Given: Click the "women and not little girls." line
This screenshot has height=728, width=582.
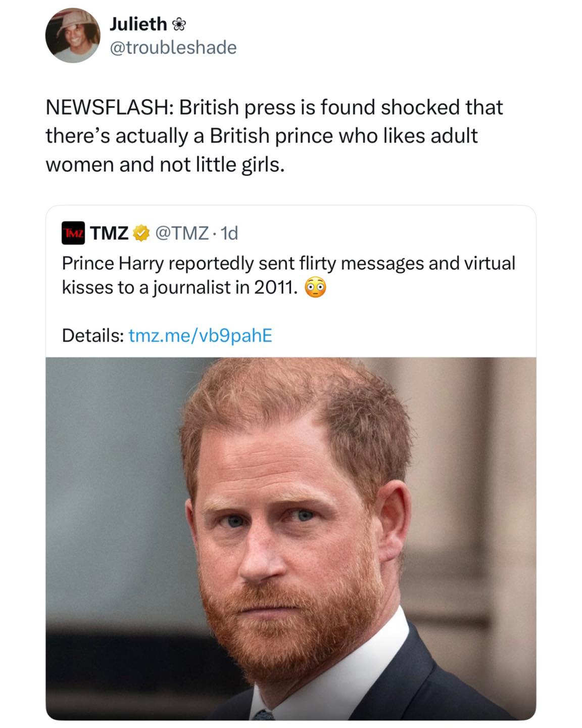Looking at the screenshot, I should (x=165, y=165).
